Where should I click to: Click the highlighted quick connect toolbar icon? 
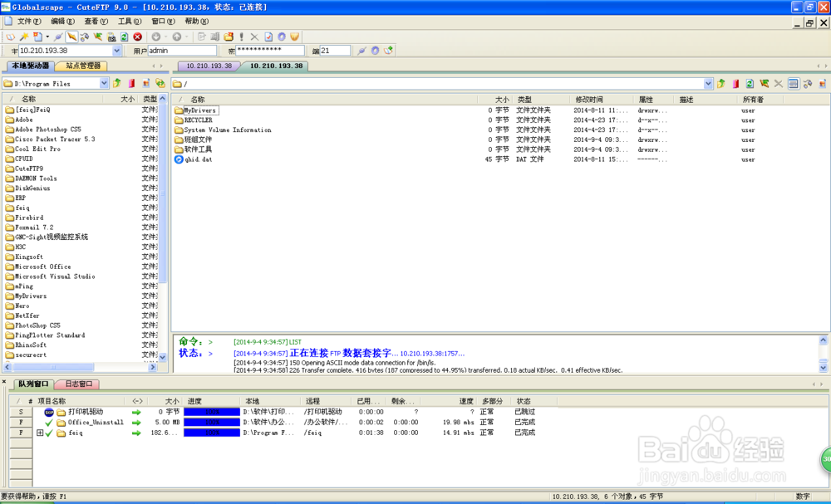[x=71, y=37]
